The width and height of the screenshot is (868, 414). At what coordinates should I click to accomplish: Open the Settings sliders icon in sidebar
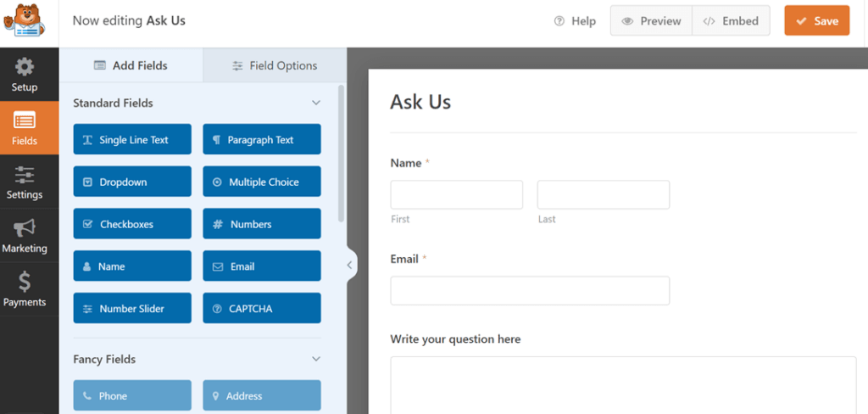coord(25,175)
